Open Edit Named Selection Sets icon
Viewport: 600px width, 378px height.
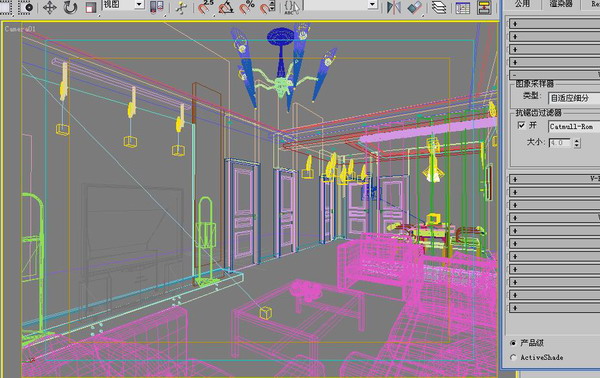tap(292, 7)
